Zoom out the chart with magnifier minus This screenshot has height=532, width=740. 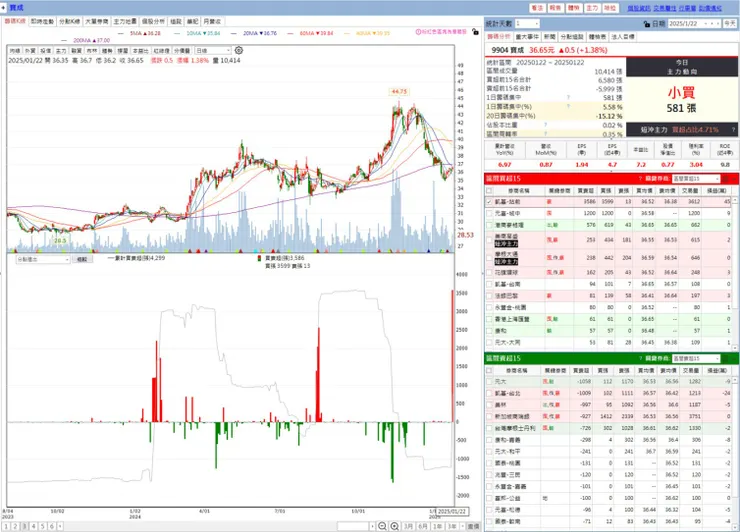point(382,526)
